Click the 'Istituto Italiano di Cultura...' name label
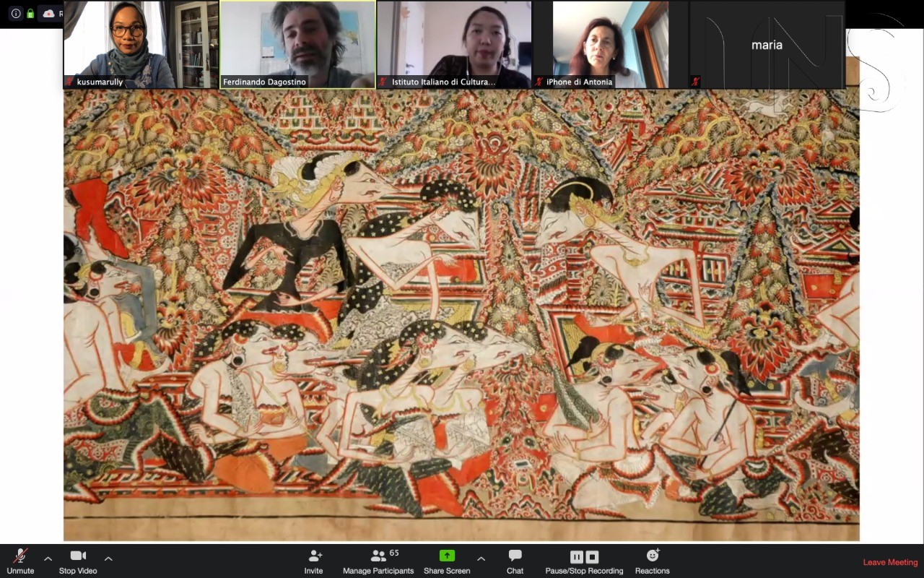Image resolution: width=924 pixels, height=578 pixels. (443, 82)
